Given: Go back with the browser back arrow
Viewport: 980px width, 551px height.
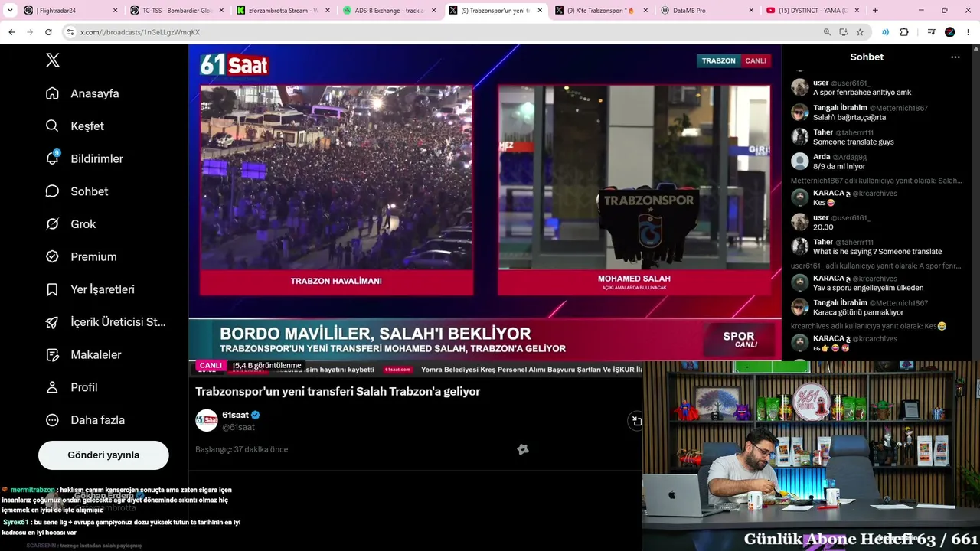Looking at the screenshot, I should (x=11, y=32).
